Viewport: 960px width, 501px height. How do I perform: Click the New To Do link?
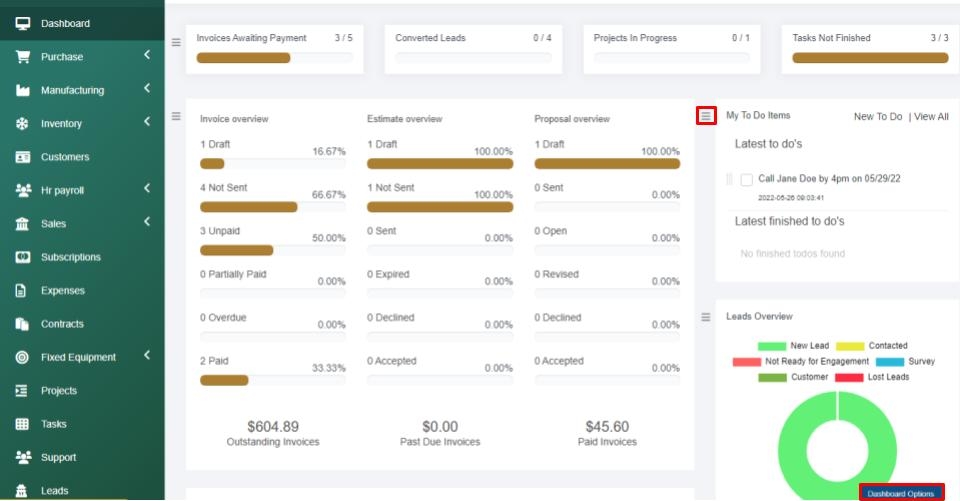click(877, 117)
